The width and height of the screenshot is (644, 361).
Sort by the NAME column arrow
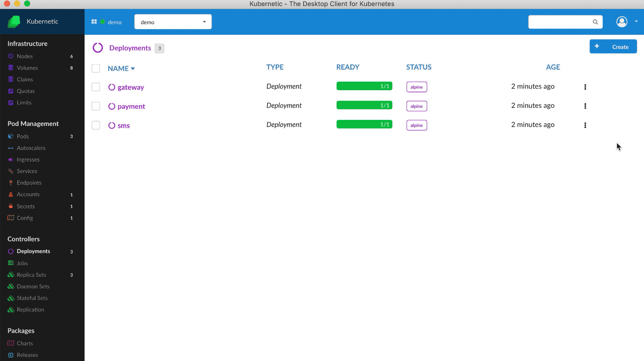pyautogui.click(x=133, y=69)
